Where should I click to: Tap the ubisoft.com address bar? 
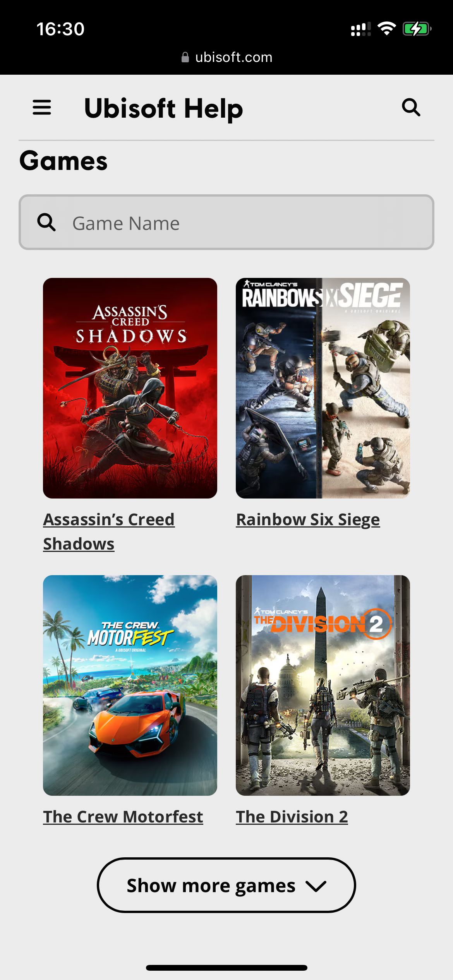coord(227,57)
